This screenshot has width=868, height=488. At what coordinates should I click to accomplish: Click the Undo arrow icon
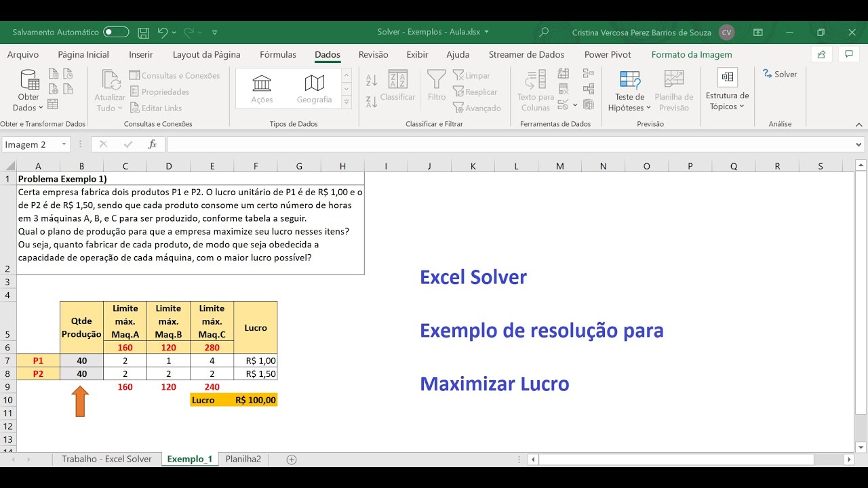pos(162,32)
